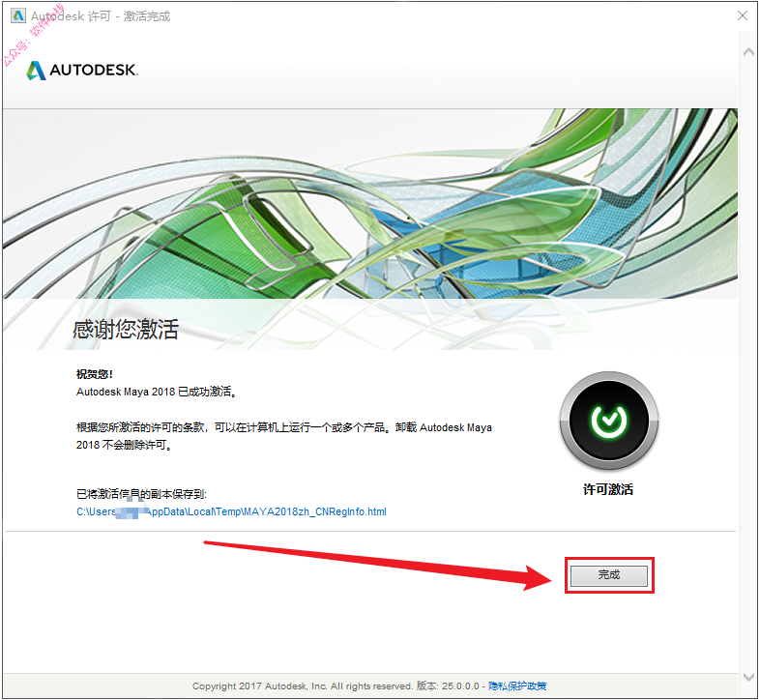Click the green license activated checkmark icon
The height and width of the screenshot is (700, 760).
tap(609, 421)
